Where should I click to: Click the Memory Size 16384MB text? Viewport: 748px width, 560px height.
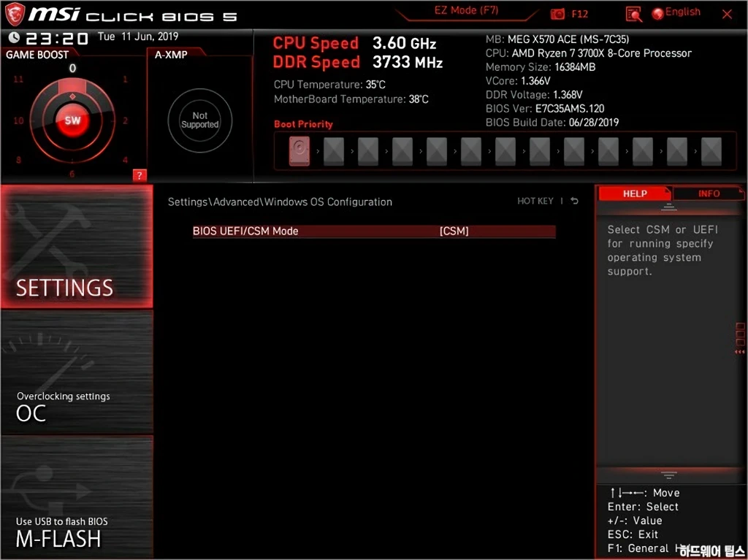pos(541,66)
